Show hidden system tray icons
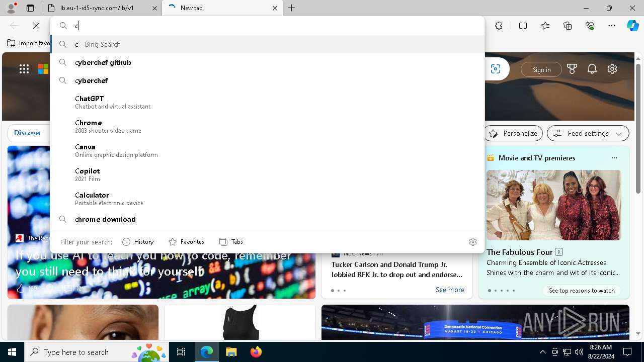The height and width of the screenshot is (362, 644). tap(542, 352)
